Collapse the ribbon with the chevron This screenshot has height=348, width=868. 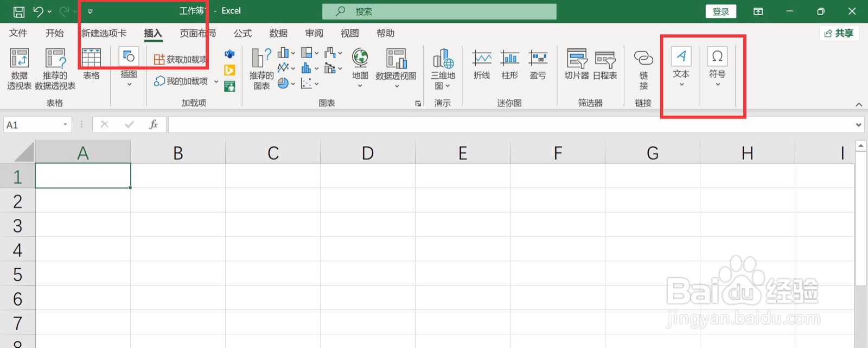point(859,105)
